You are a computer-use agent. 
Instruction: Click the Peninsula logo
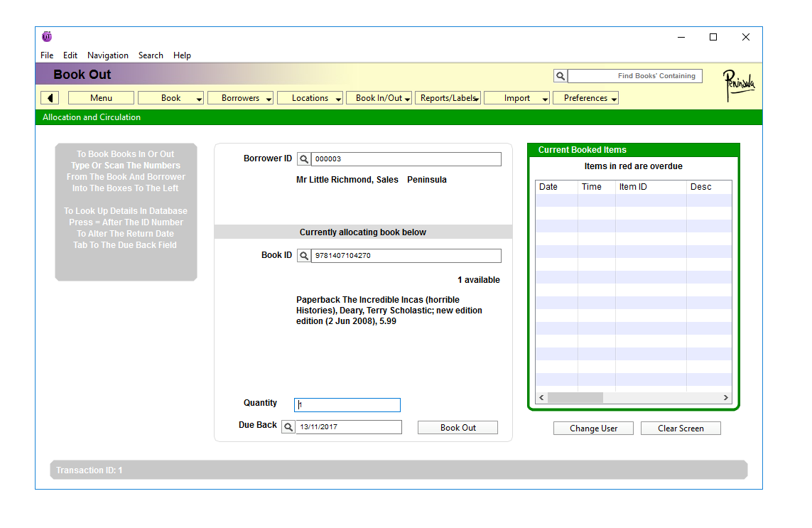point(738,85)
